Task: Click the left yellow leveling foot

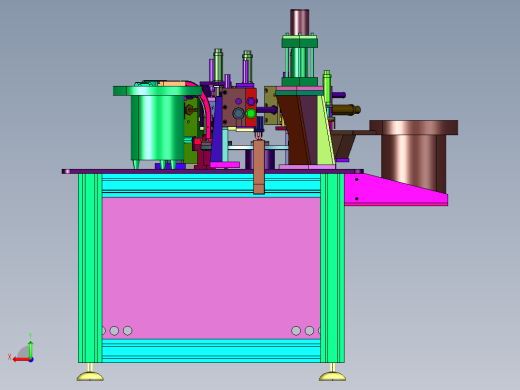Action: [x=90, y=376]
